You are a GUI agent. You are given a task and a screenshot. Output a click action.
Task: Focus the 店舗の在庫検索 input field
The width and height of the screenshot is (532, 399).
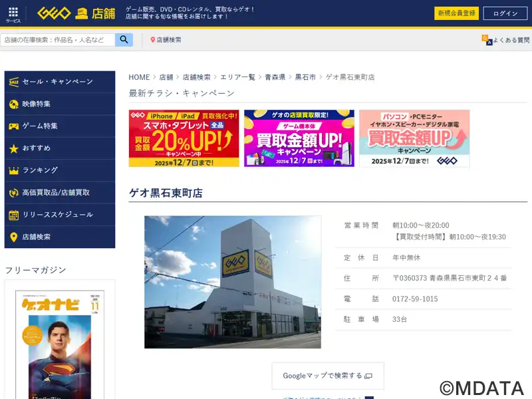tap(58, 40)
